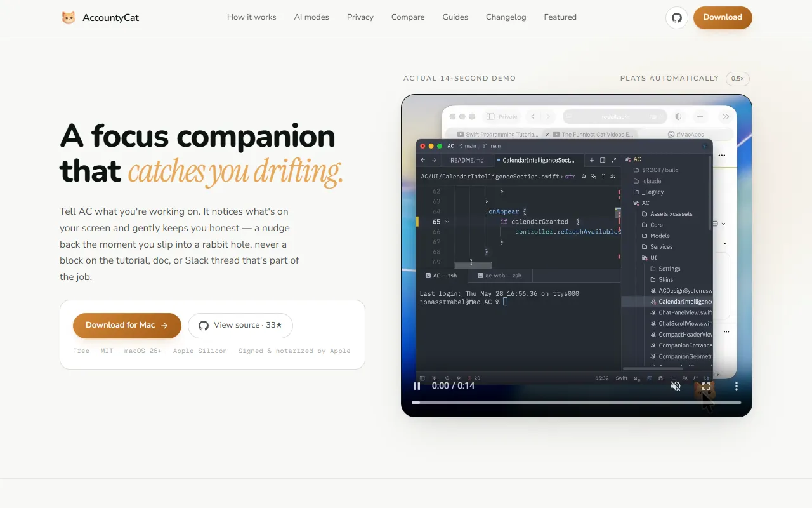Select the r/MacApps tab in the demo's Safari
This screenshot has height=508, width=812.
pyautogui.click(x=686, y=135)
